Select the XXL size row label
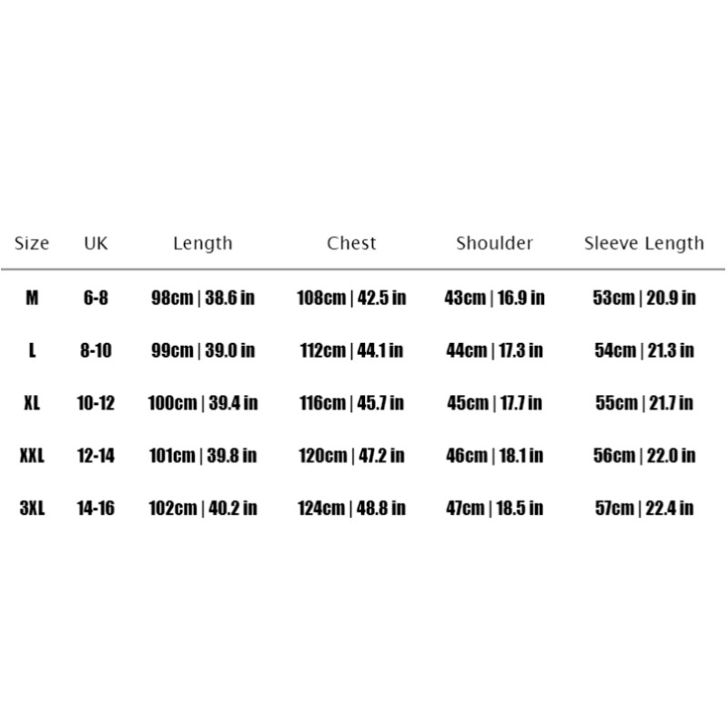 tap(32, 455)
